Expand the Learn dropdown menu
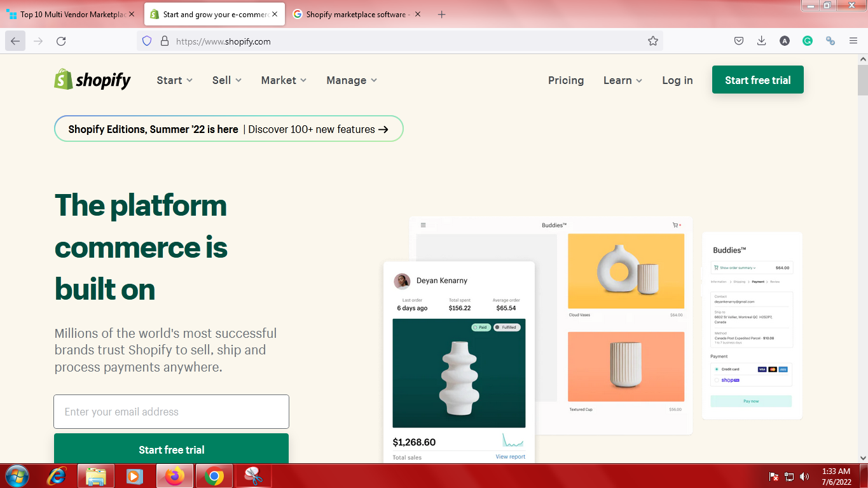This screenshot has width=868, height=488. point(623,80)
